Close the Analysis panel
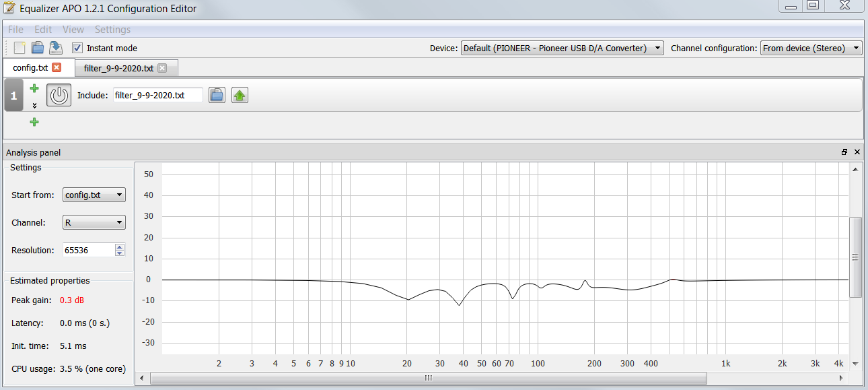Viewport: 868px width, 390px height. tap(857, 152)
